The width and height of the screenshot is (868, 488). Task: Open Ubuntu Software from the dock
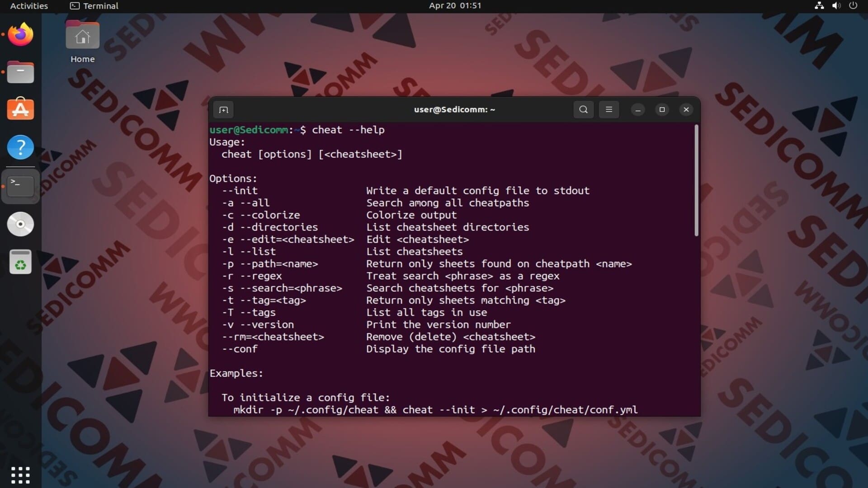20,109
